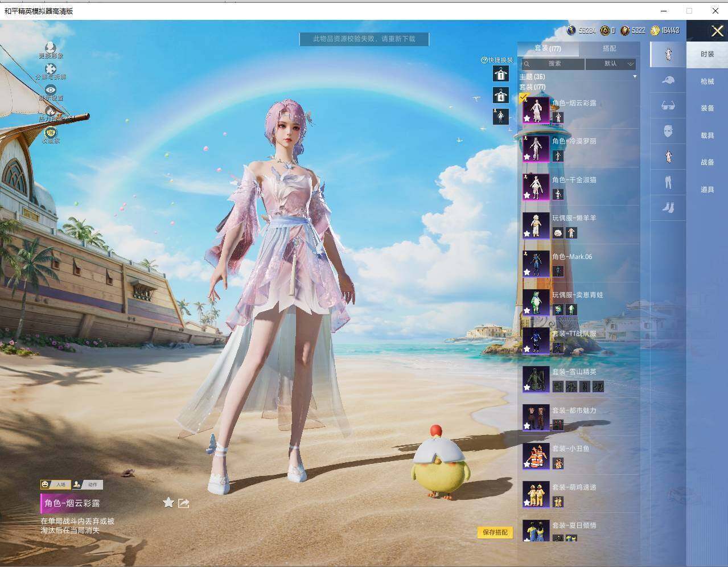Open 枪械 category tab
The height and width of the screenshot is (567, 728).
(707, 81)
